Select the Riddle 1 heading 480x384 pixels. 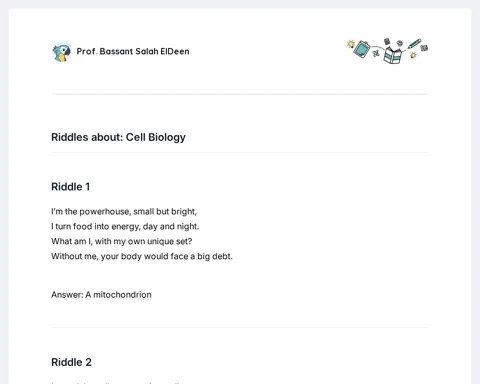70,187
